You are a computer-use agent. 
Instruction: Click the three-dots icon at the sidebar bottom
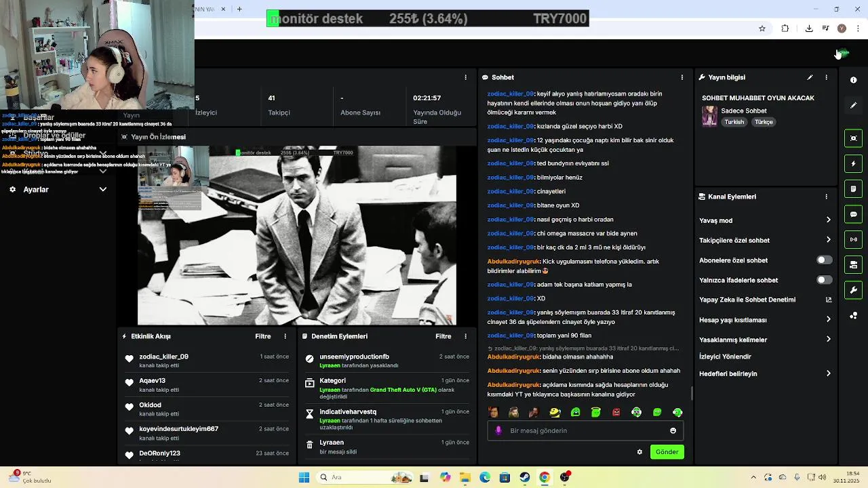click(x=853, y=315)
